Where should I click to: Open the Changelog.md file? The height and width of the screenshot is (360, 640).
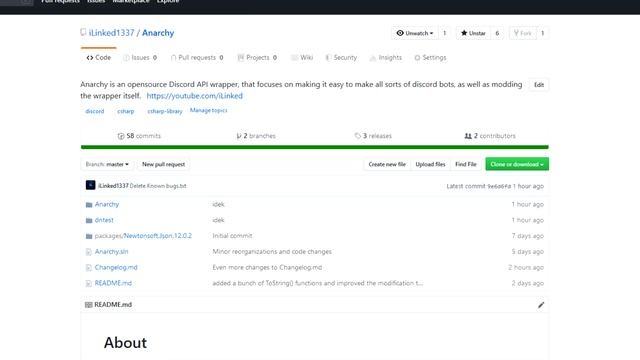(116, 267)
